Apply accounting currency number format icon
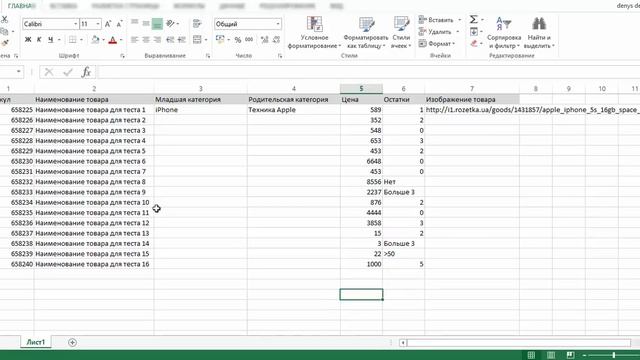Viewport: 640px width, 360px height. (220, 40)
